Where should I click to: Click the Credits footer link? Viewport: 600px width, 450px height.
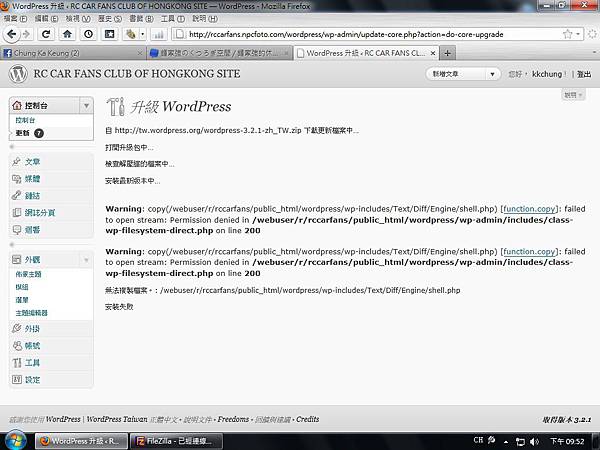point(308,419)
